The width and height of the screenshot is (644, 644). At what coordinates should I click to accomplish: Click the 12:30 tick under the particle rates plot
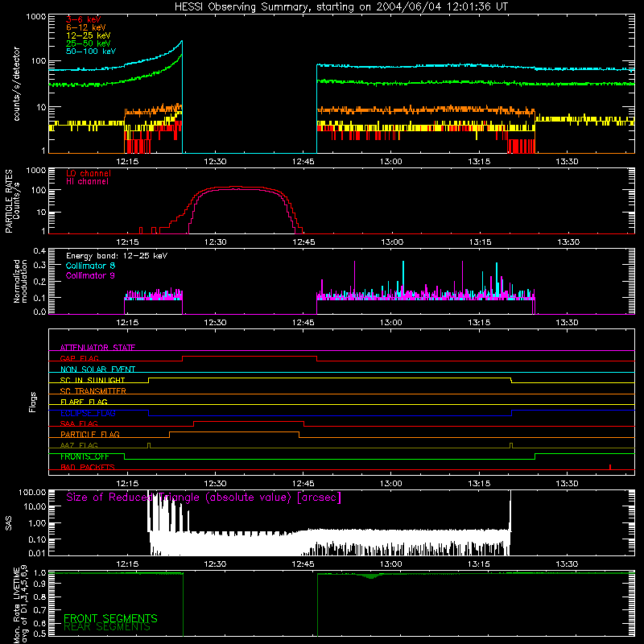215,242
